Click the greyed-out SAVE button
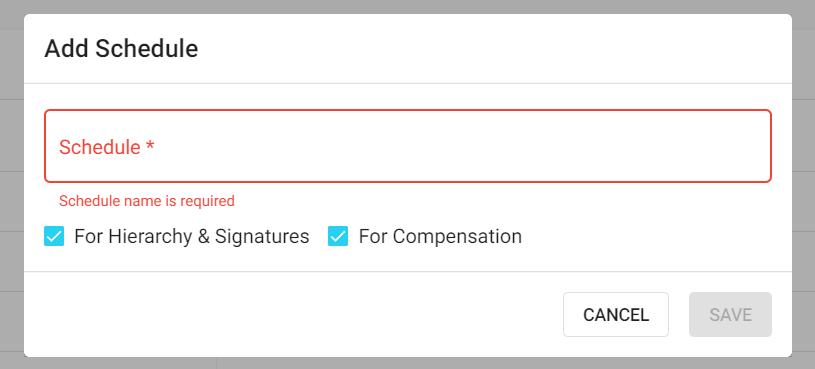Screen dimensions: 815x369 click(730, 314)
